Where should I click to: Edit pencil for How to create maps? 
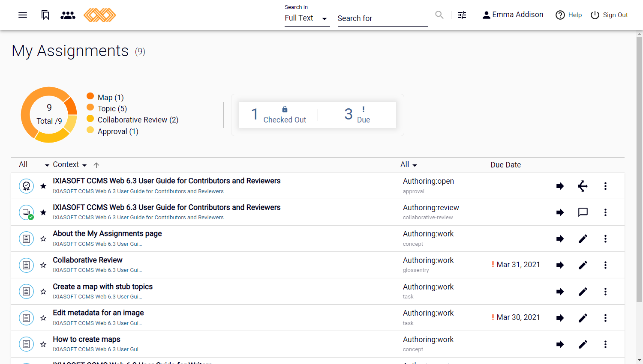583,344
